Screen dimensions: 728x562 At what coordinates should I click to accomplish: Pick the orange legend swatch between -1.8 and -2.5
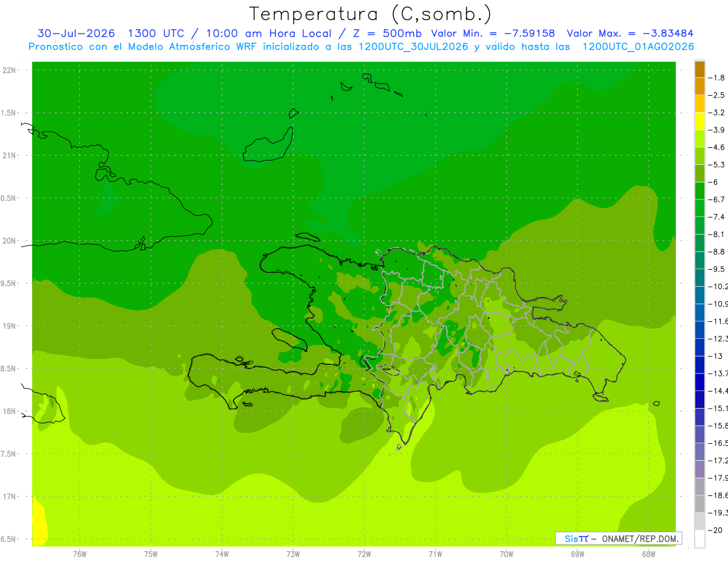point(699,86)
